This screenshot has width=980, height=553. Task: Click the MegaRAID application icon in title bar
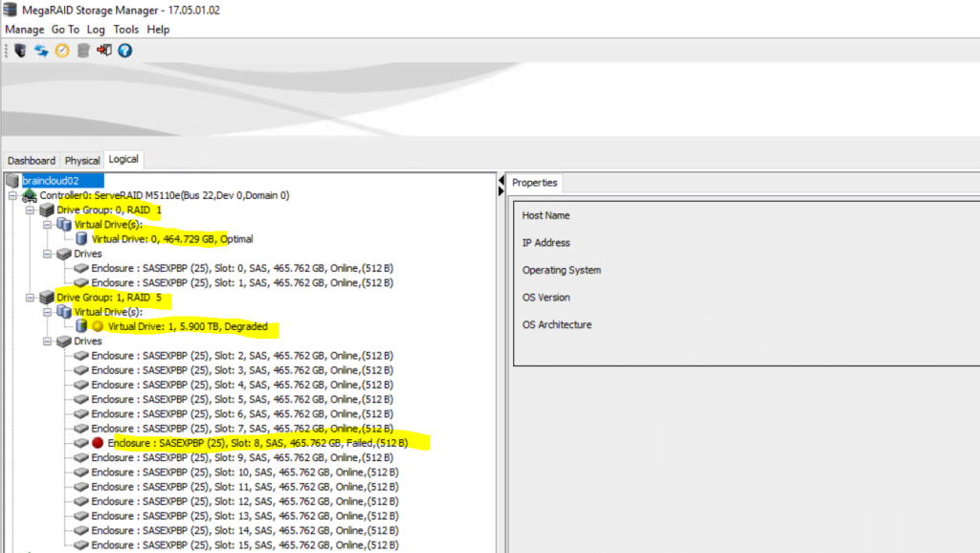[x=10, y=10]
